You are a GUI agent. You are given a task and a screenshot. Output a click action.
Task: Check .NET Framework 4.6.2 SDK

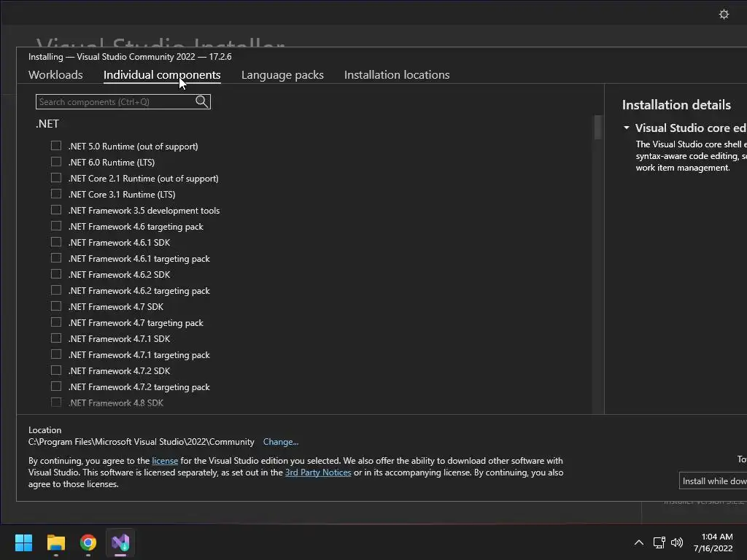56,274
